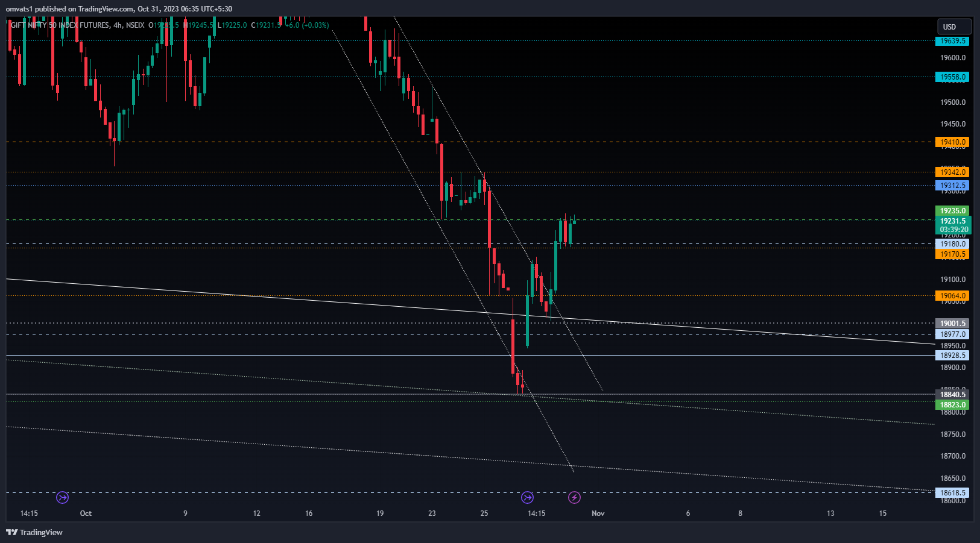
Task: Click the 19500.0 price scale value
Action: pos(953,102)
